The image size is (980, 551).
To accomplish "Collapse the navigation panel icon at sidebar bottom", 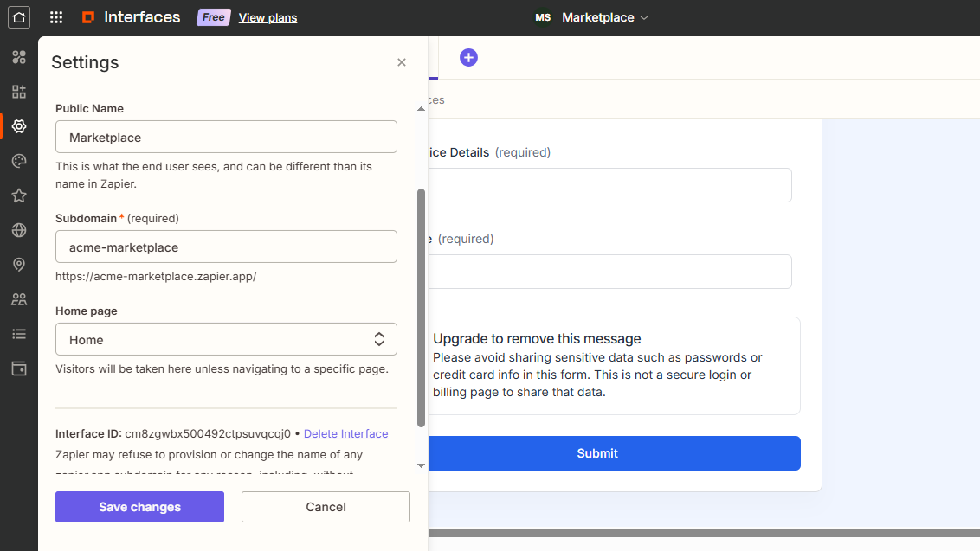I will pyautogui.click(x=18, y=368).
